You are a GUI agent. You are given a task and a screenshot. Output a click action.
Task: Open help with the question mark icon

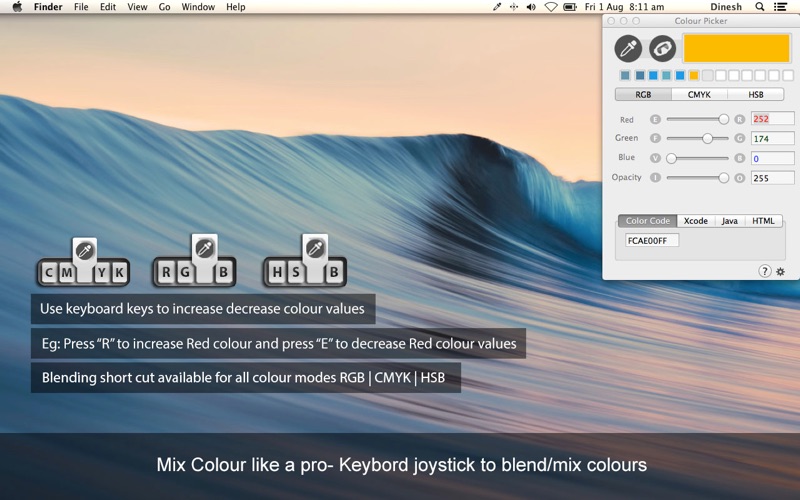pos(765,271)
